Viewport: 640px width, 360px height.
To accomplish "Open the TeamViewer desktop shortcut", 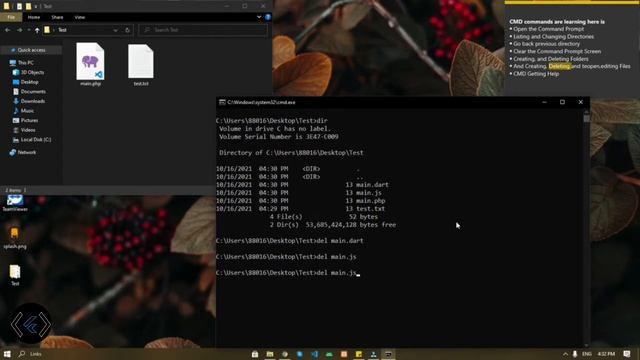I will pos(15,202).
